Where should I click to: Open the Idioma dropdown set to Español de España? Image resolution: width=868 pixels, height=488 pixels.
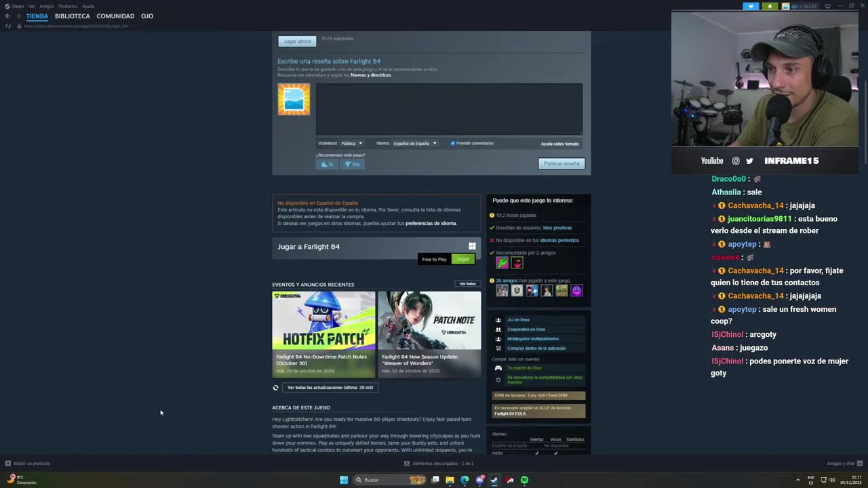414,143
